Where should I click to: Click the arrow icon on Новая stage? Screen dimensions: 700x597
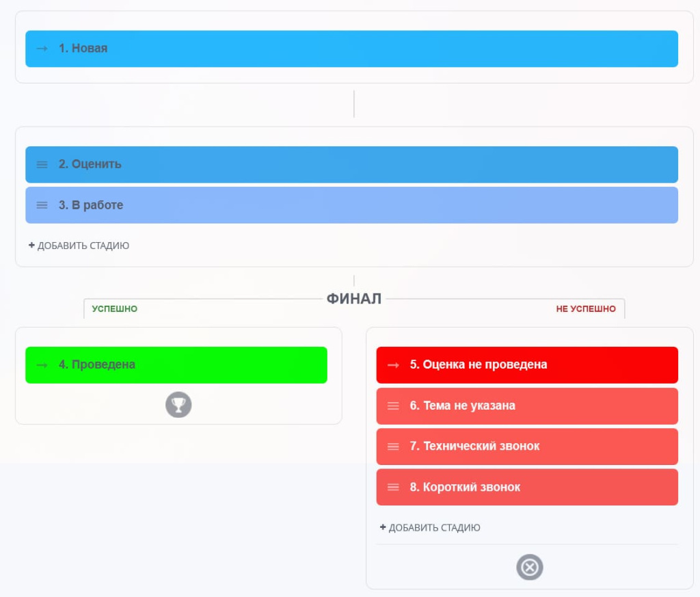42,49
